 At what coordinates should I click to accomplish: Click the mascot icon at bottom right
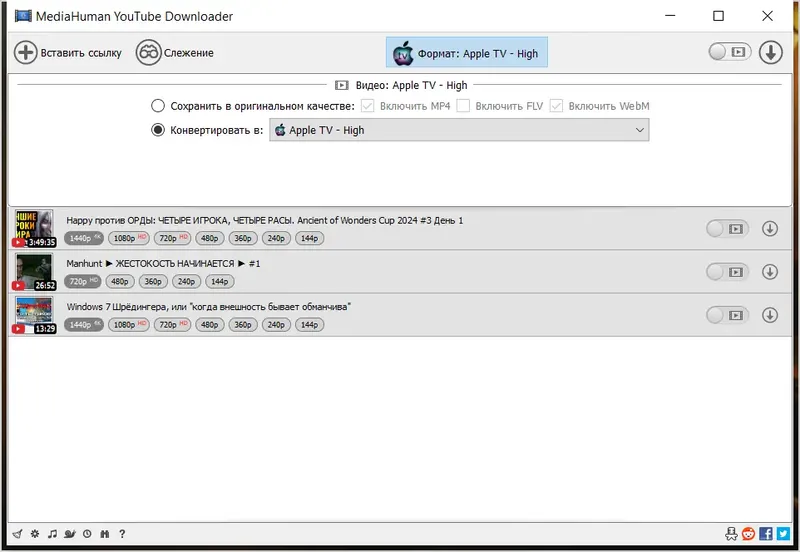point(731,534)
